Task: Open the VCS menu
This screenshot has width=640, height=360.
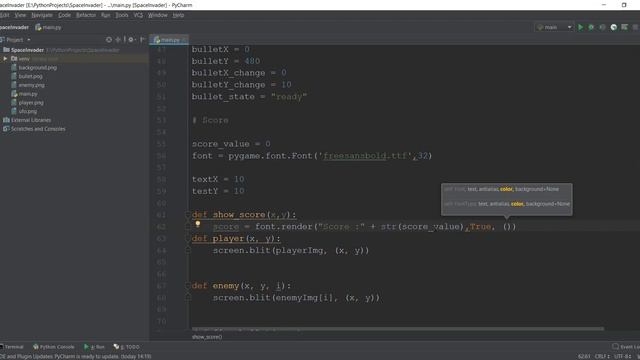Action: point(138,15)
